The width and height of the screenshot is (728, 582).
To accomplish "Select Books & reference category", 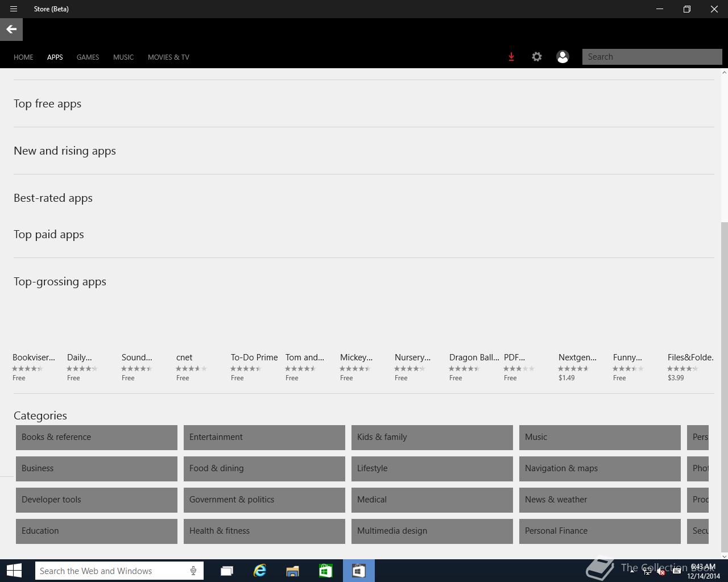I will click(x=97, y=437).
